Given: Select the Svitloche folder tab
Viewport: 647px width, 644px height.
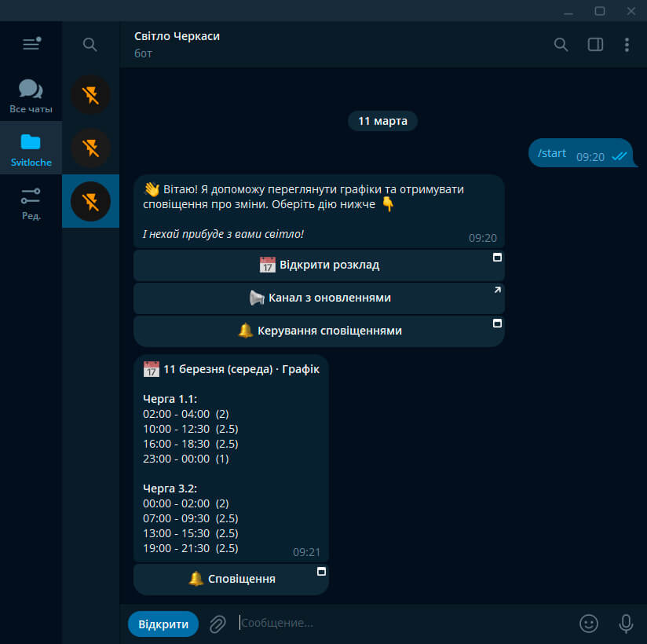Looking at the screenshot, I should click(x=31, y=150).
